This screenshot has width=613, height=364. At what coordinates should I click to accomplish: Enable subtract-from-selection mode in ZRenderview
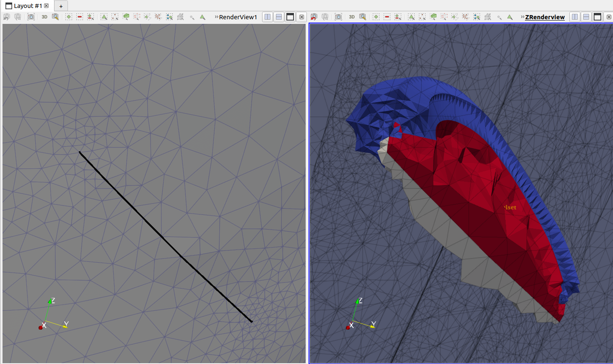(x=387, y=17)
